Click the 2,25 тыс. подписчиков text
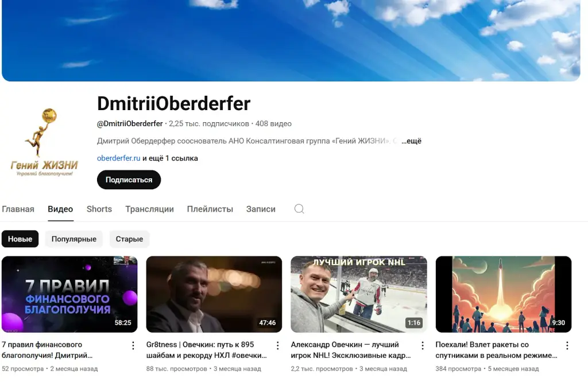Viewport: 588px width, 382px height. click(x=209, y=123)
